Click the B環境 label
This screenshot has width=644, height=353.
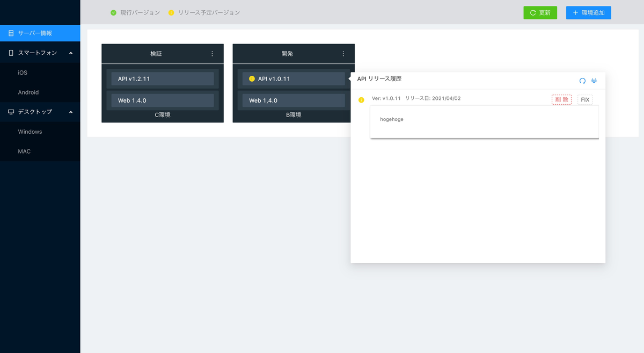coord(294,115)
